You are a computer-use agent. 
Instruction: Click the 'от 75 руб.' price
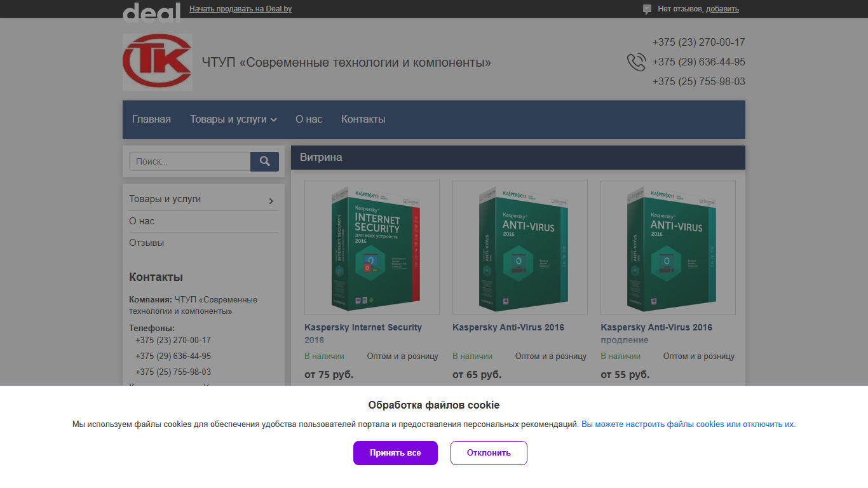[x=329, y=375]
